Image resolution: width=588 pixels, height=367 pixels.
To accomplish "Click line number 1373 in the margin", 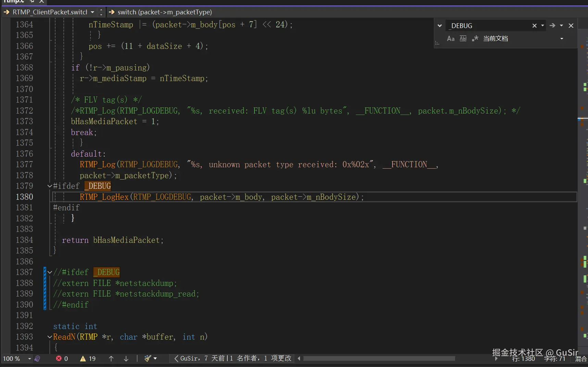I will tap(24, 121).
